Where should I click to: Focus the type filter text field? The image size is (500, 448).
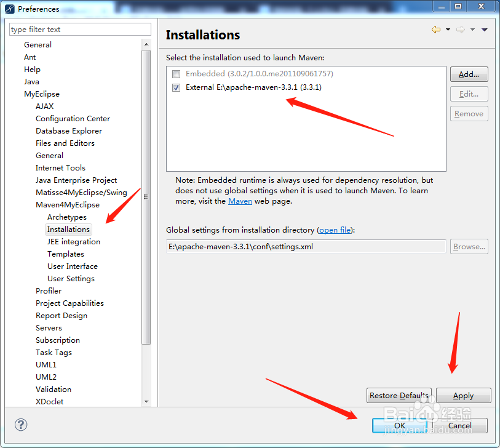pos(80,30)
